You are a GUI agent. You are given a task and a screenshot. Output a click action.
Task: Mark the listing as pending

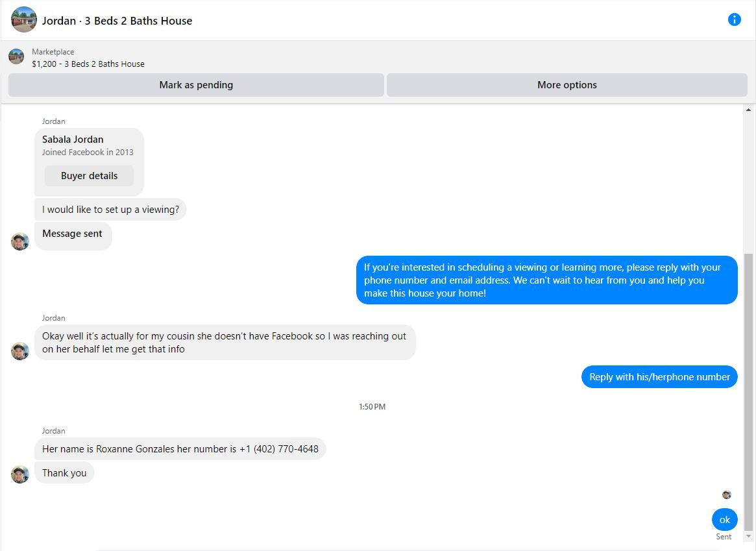click(196, 85)
